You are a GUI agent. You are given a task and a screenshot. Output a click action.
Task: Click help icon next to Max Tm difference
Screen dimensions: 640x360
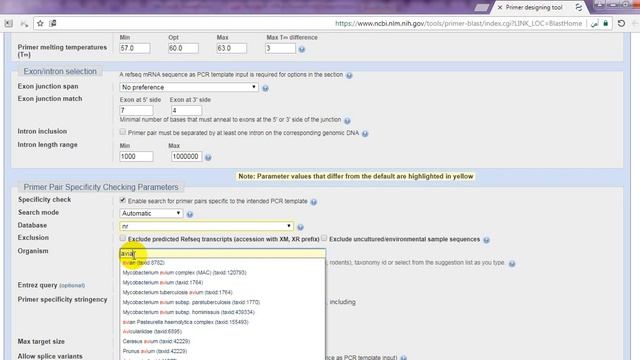pyautogui.click(x=302, y=49)
